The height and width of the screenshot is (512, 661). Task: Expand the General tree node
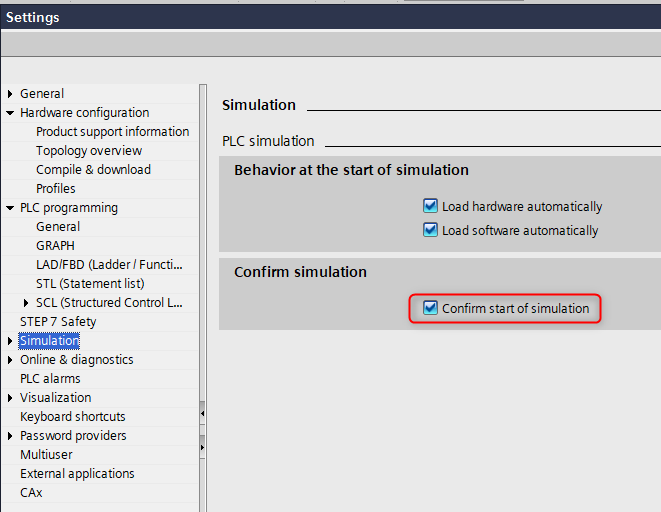coord(10,94)
